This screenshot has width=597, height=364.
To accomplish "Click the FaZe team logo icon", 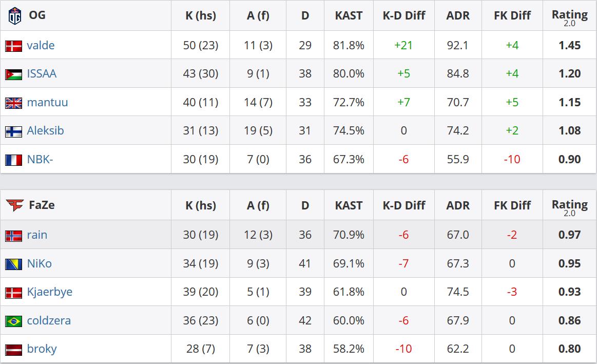I will pos(14,205).
